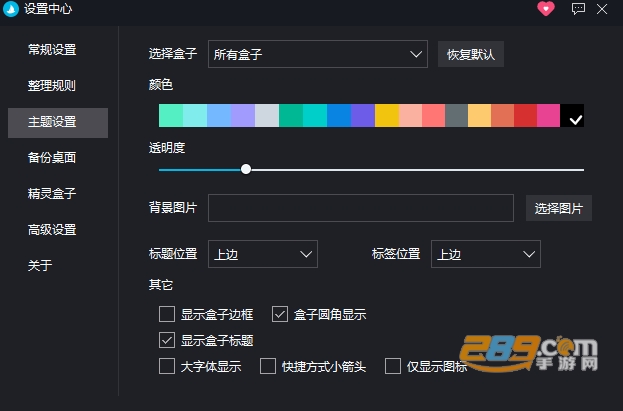Close the 设置中心 window

pyautogui.click(x=602, y=9)
